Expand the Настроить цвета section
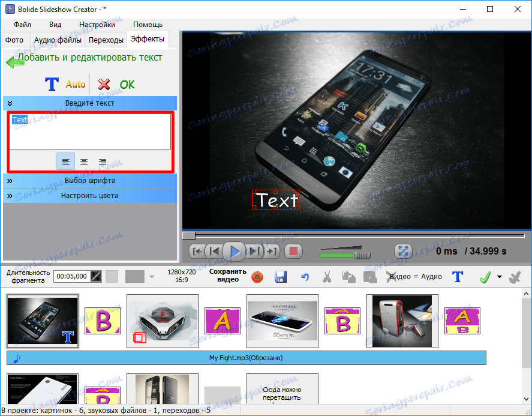The width and height of the screenshot is (532, 416). tap(90, 195)
